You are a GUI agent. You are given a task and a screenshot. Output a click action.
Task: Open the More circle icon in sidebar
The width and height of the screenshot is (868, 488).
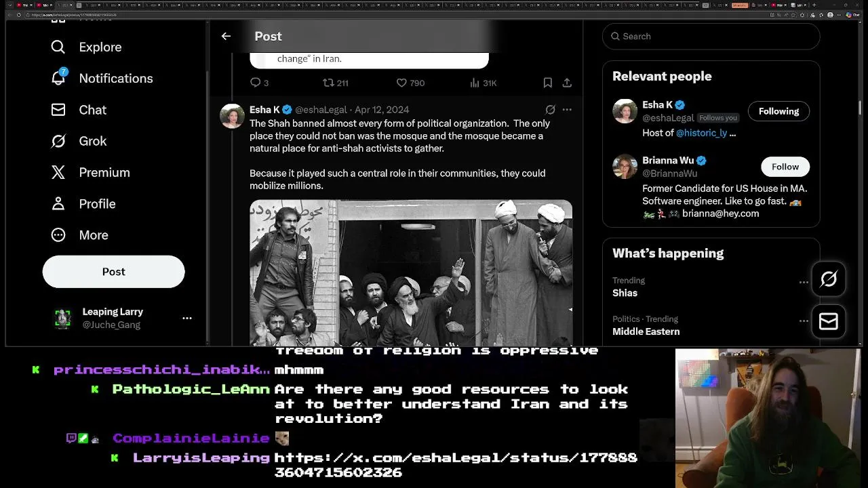[58, 235]
